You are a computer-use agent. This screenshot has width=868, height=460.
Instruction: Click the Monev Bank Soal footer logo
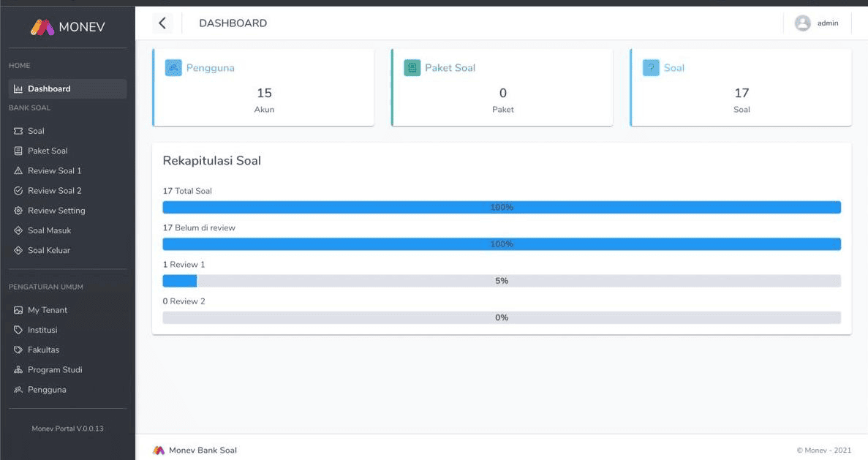[x=159, y=450]
